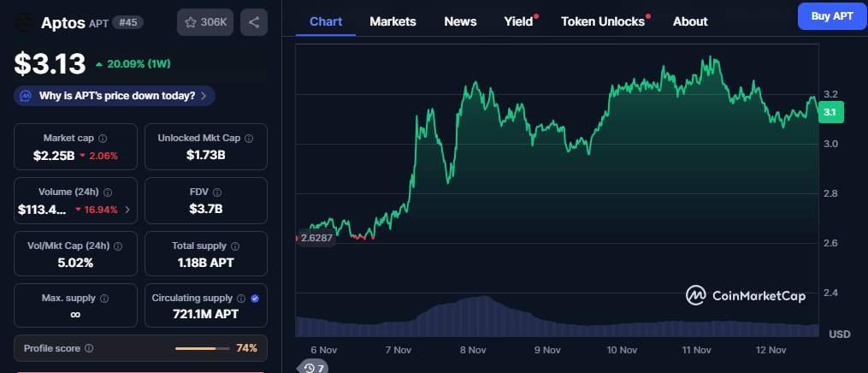This screenshot has width=868, height=373.
Task: Click the 20.09% (1W) price change
Action: [x=133, y=64]
